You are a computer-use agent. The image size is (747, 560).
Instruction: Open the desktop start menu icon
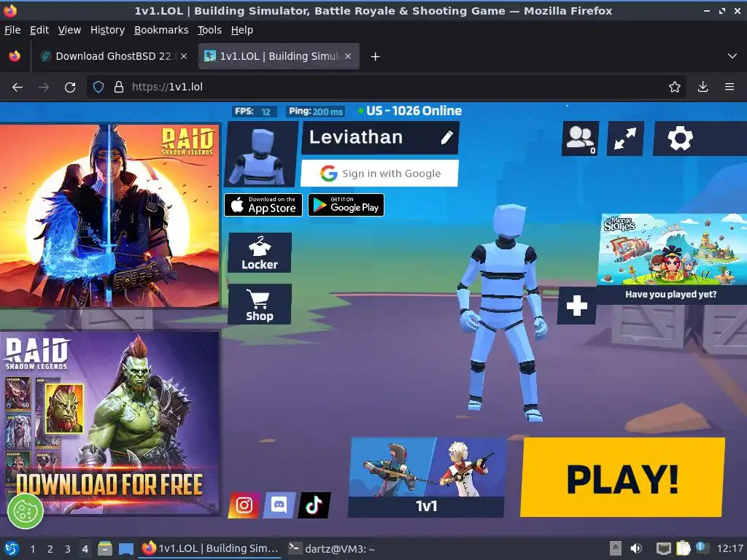pyautogui.click(x=12, y=549)
